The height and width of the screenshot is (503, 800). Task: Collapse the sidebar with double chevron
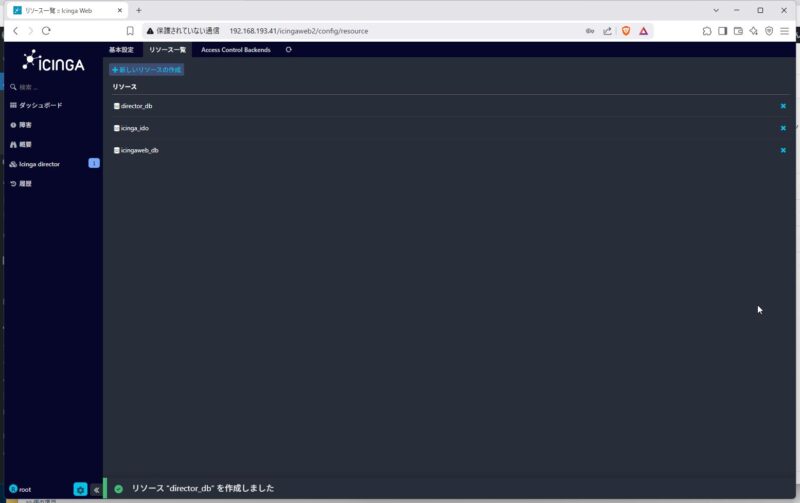point(96,490)
